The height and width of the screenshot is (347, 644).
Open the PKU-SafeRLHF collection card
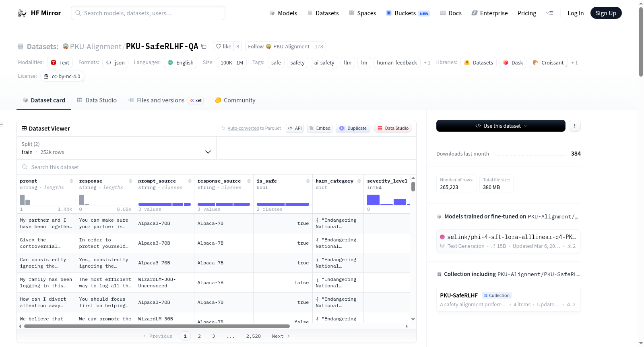click(x=508, y=299)
